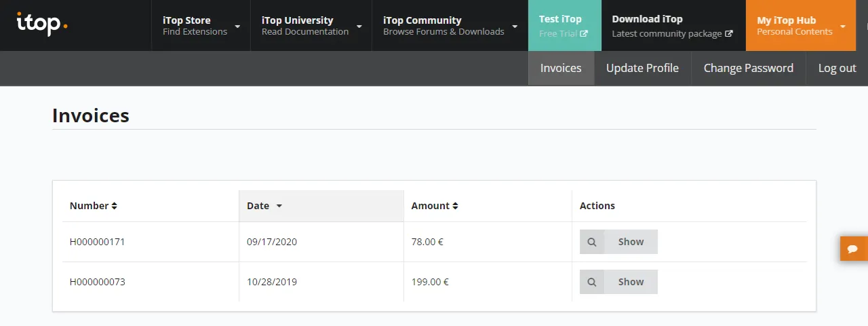Viewport: 868px width, 326px height.
Task: Click the 199.00 € amount cell
Action: click(430, 282)
